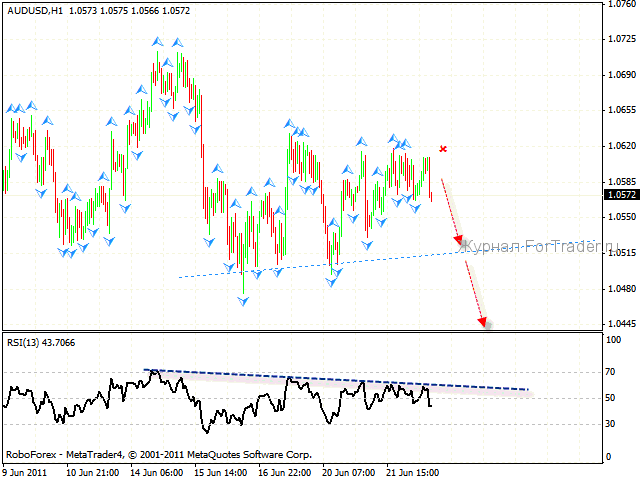Click price axis label 1.0515
The height and width of the screenshot is (480, 640).
622,253
